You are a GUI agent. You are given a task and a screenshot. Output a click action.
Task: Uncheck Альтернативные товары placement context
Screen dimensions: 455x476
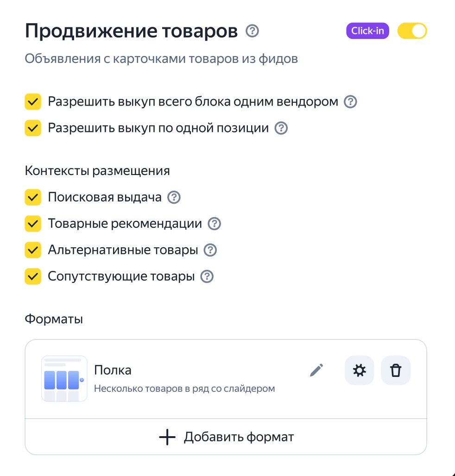(x=33, y=250)
